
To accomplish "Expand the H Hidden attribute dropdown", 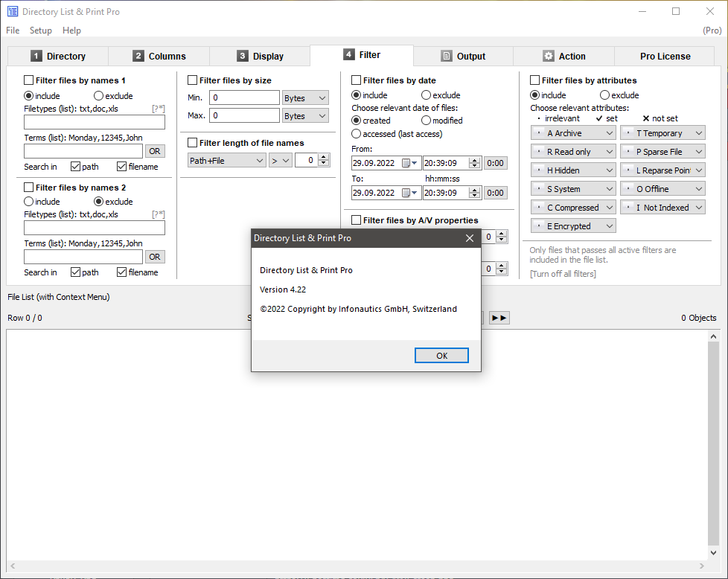I will point(573,170).
